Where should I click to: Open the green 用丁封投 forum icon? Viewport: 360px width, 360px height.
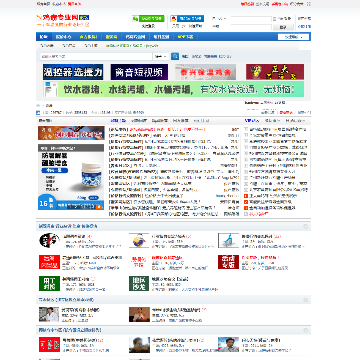[x=49, y=283]
